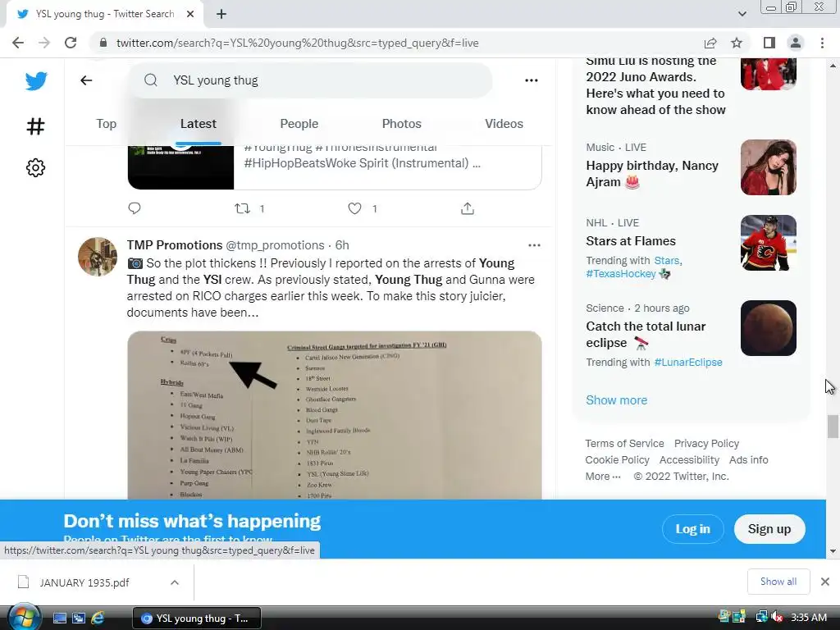Click browser back navigation arrow
The width and height of the screenshot is (840, 630).
pos(18,43)
